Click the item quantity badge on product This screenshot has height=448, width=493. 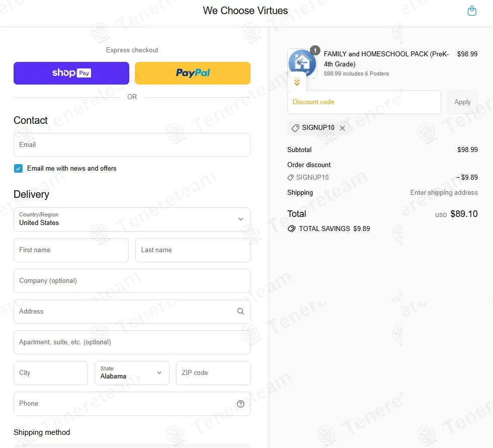315,50
